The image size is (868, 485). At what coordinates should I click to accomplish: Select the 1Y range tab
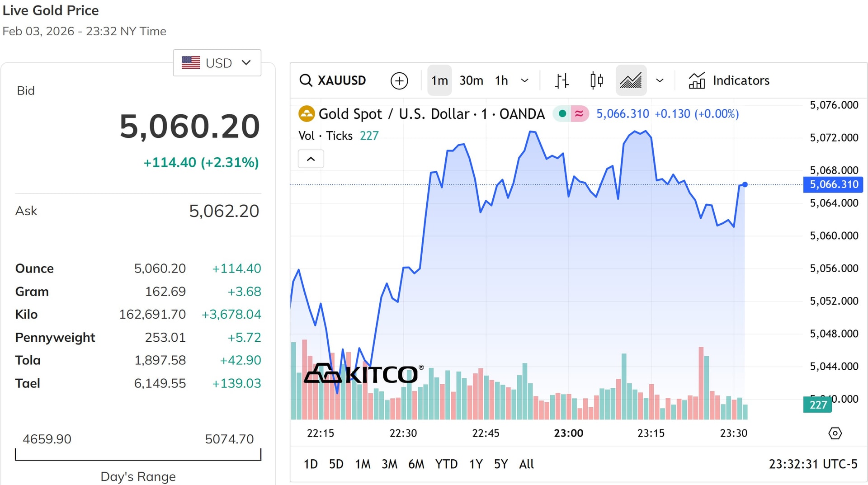tap(476, 464)
